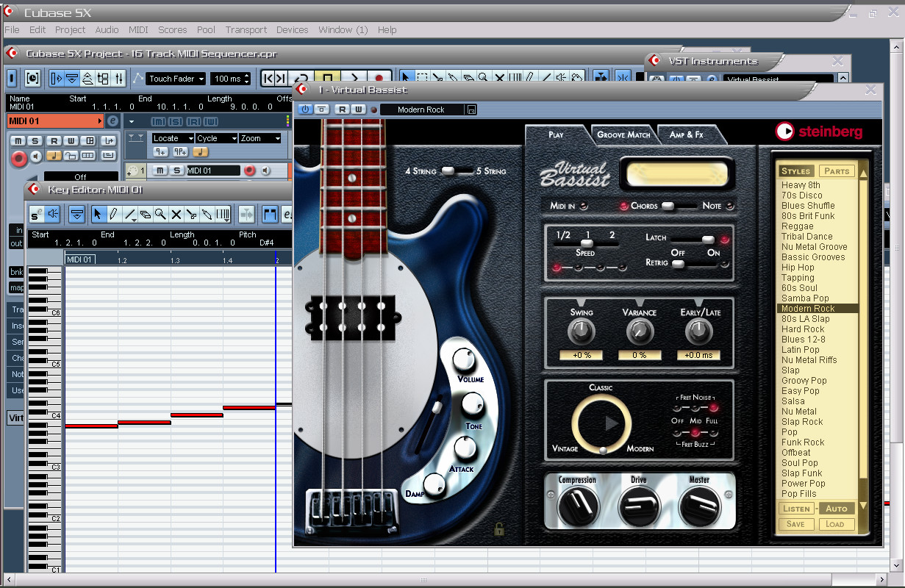Select the Scissors split tool in Key Editor
The image size is (905, 588).
192,215
